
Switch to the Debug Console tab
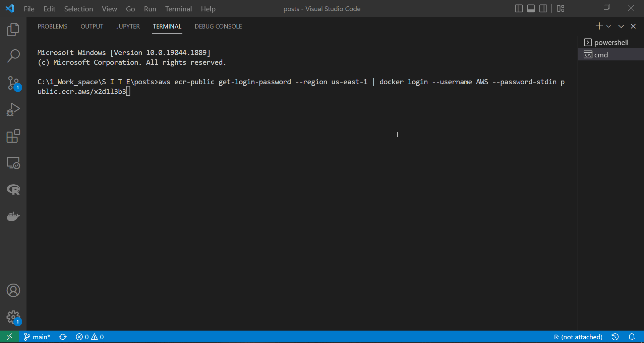218,26
